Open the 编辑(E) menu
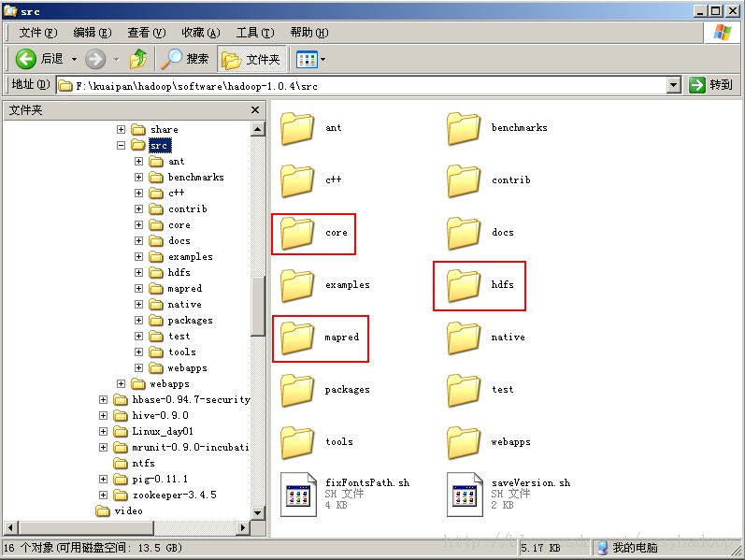The image size is (745, 560). coord(93,33)
